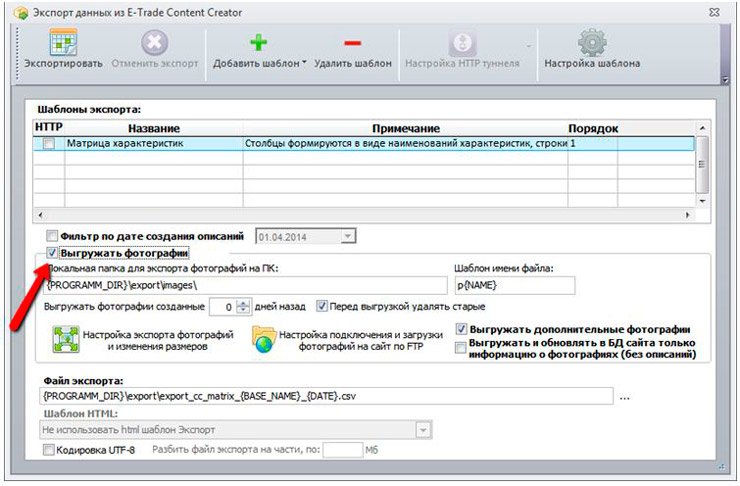The height and width of the screenshot is (486, 740).
Task: Click the Отменить экспорт icon
Action: click(154, 42)
